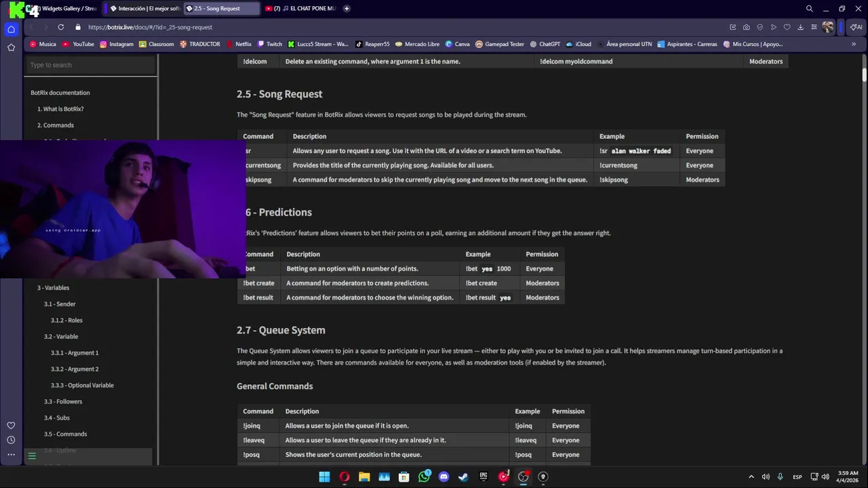Click the Opera GX home sidebar icon
The image size is (868, 488).
[x=11, y=29]
